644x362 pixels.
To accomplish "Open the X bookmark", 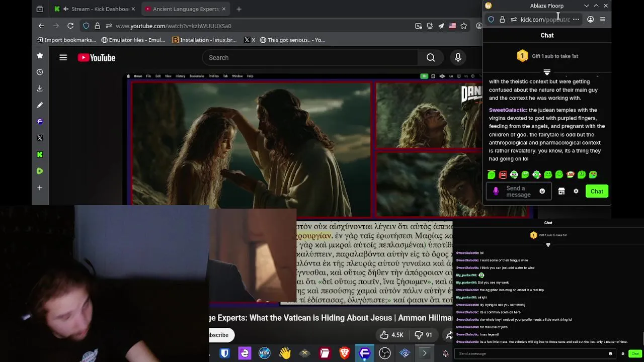I will 250,40.
